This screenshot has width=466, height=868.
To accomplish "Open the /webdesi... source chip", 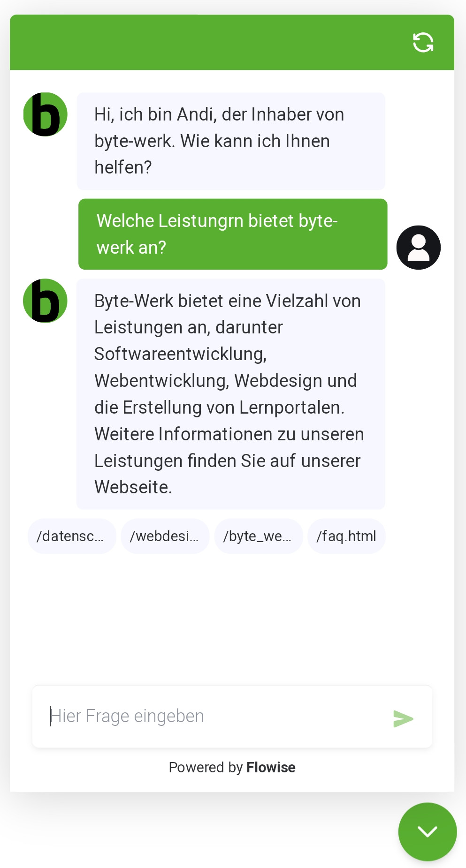I will point(165,536).
